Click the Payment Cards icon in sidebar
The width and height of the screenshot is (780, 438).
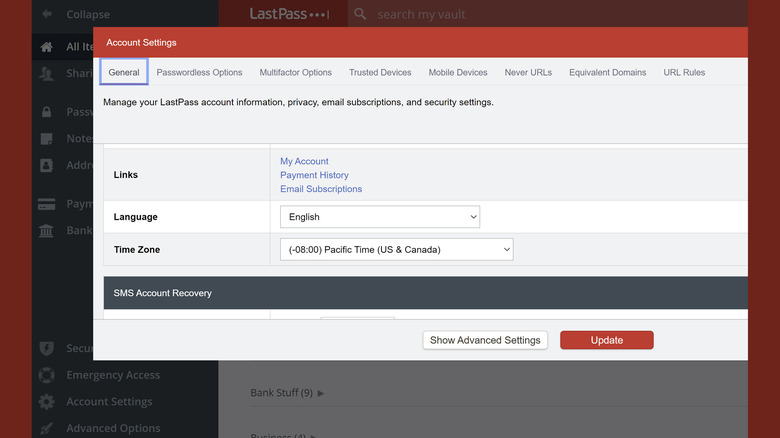pyautogui.click(x=46, y=204)
